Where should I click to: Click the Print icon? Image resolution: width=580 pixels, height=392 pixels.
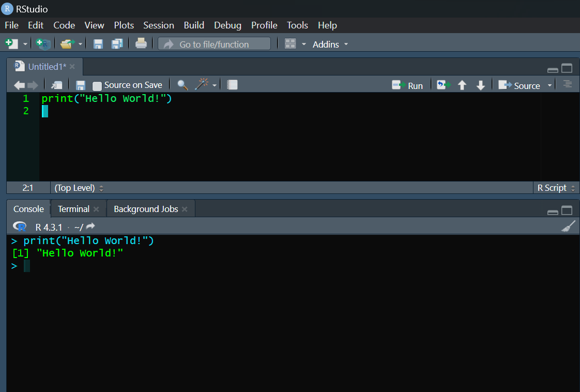[x=141, y=43]
